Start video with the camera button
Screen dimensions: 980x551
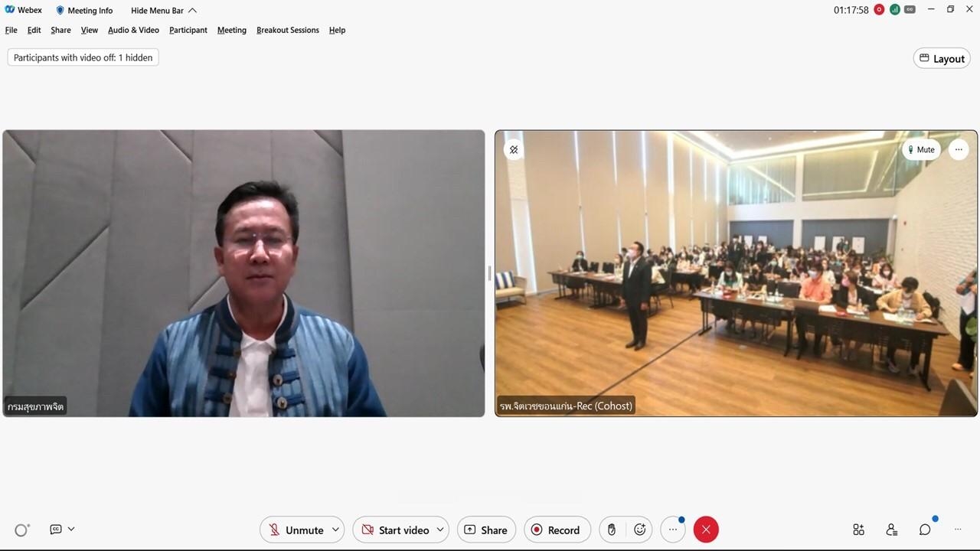[395, 530]
